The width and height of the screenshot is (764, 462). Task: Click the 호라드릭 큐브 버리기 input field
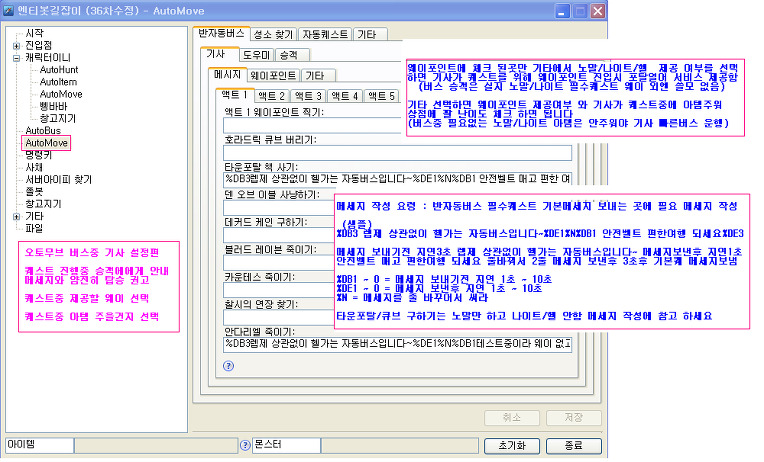point(397,153)
